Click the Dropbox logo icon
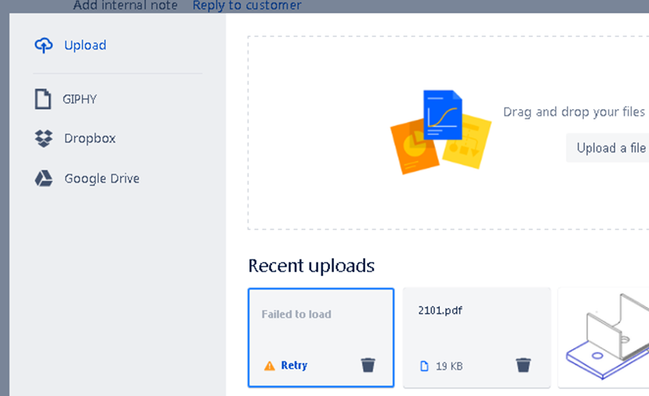 pos(43,138)
